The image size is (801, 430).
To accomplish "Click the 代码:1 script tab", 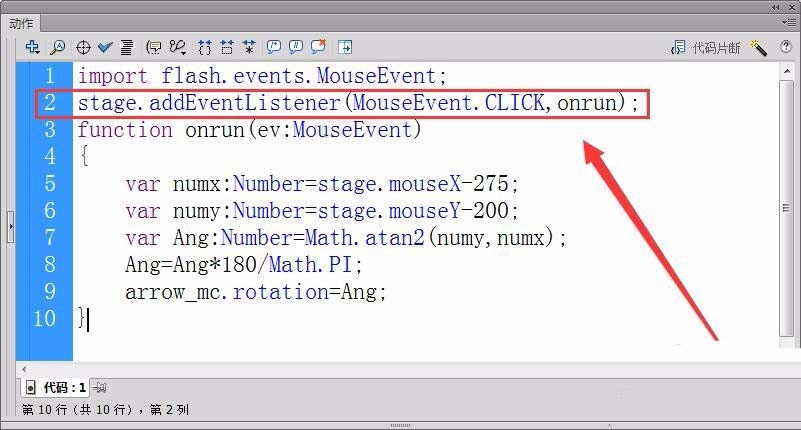I will point(56,388).
